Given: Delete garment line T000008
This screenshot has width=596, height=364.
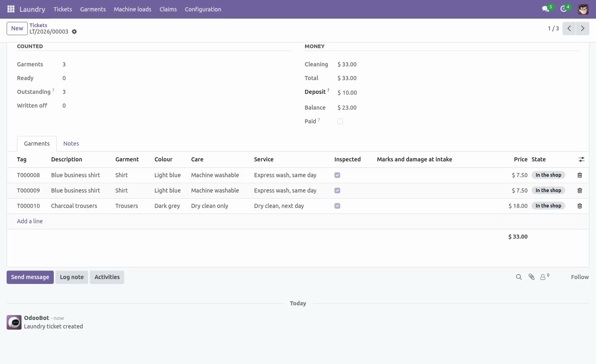Looking at the screenshot, I should point(580,175).
